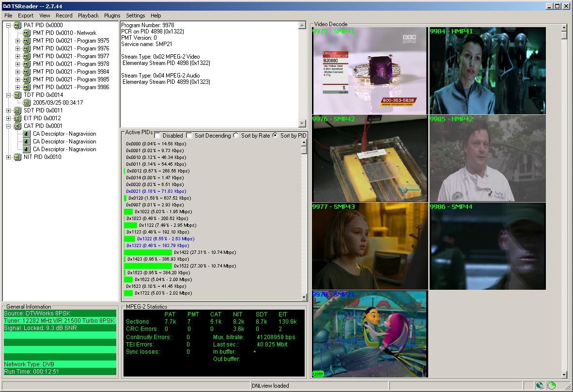The height and width of the screenshot is (392, 573).
Task: Select the 9976 - SMP42 video thumbnail
Action: click(370, 158)
